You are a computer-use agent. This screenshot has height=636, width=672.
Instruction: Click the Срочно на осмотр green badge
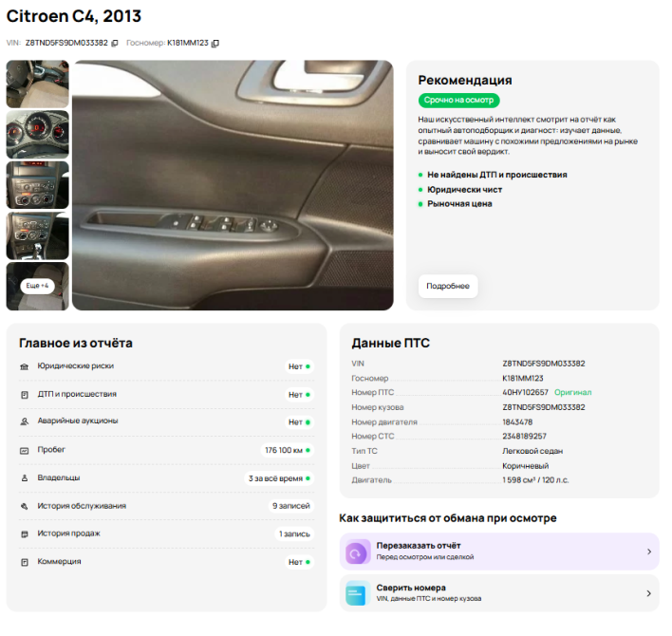point(459,101)
